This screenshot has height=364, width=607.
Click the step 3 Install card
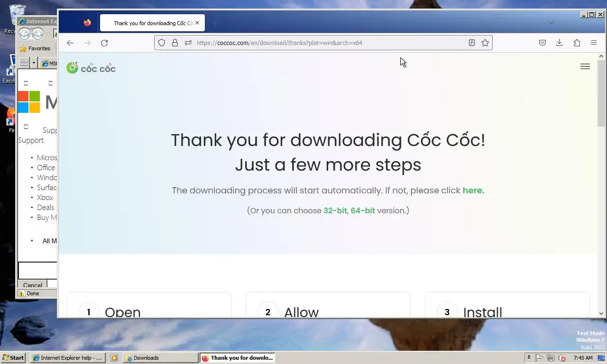pyautogui.click(x=507, y=305)
